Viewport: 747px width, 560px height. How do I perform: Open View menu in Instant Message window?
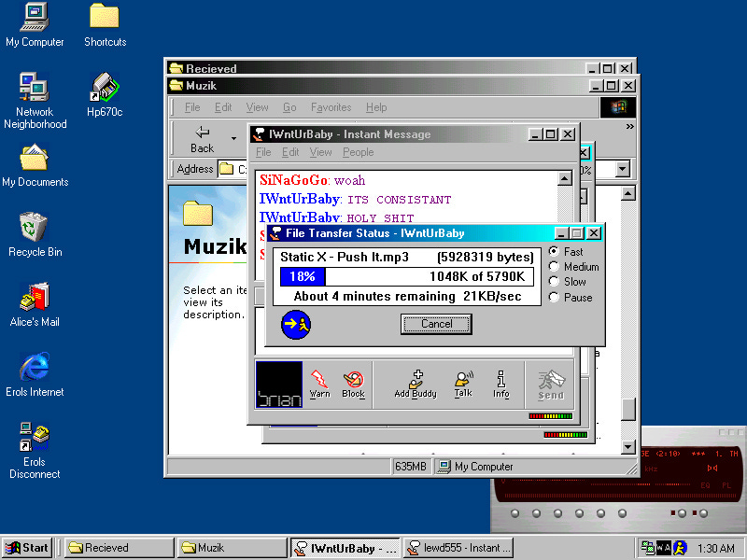tap(320, 152)
